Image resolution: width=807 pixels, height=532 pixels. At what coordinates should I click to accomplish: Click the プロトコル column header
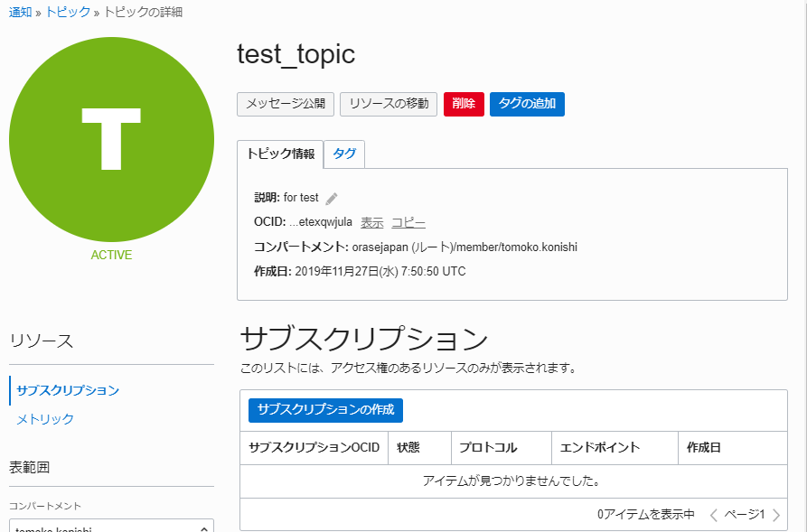tap(488, 448)
